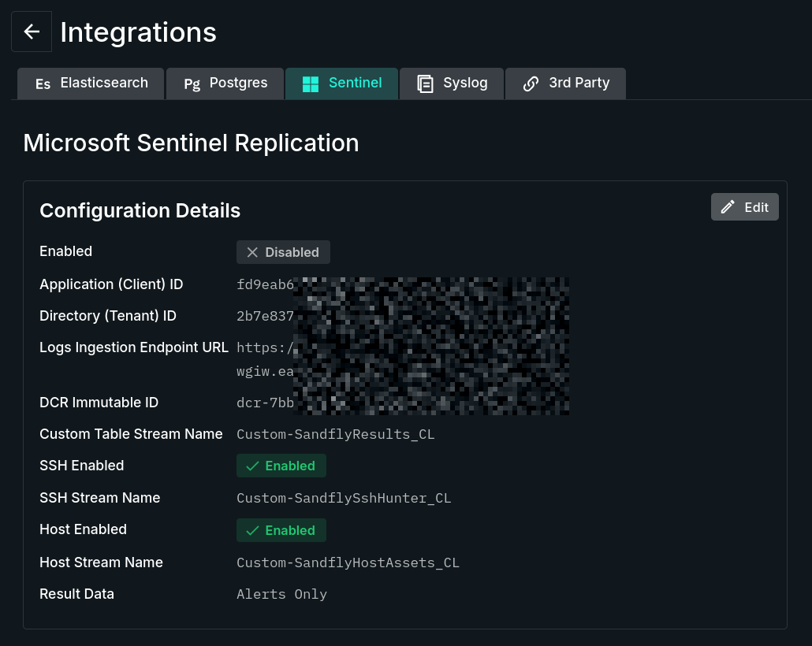Click the 3rd Party chain-link icon
Screen dimensions: 812x646
[x=531, y=83]
